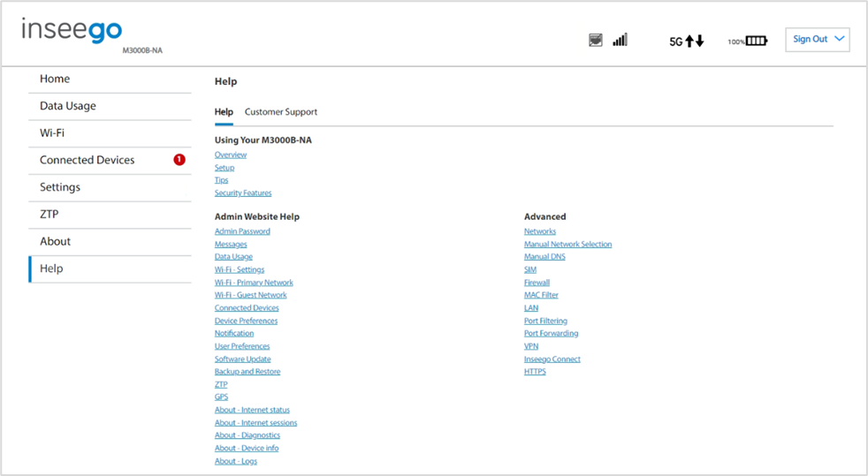Open the Tips help link

(x=222, y=180)
